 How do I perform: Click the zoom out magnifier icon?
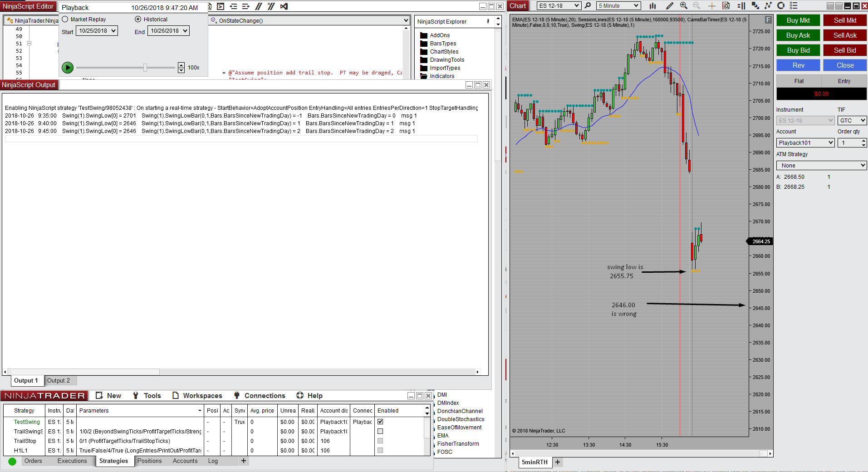(696, 6)
